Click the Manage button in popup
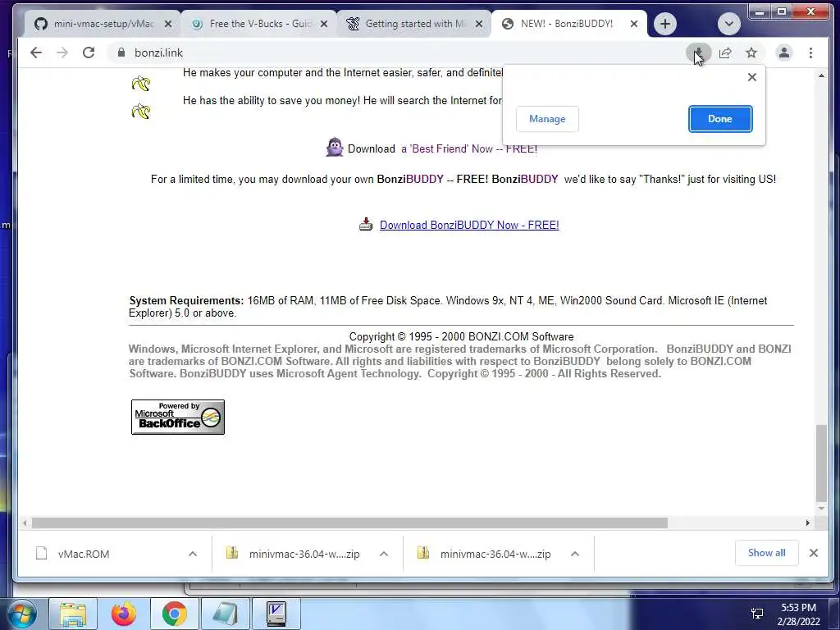840x630 pixels. click(547, 119)
